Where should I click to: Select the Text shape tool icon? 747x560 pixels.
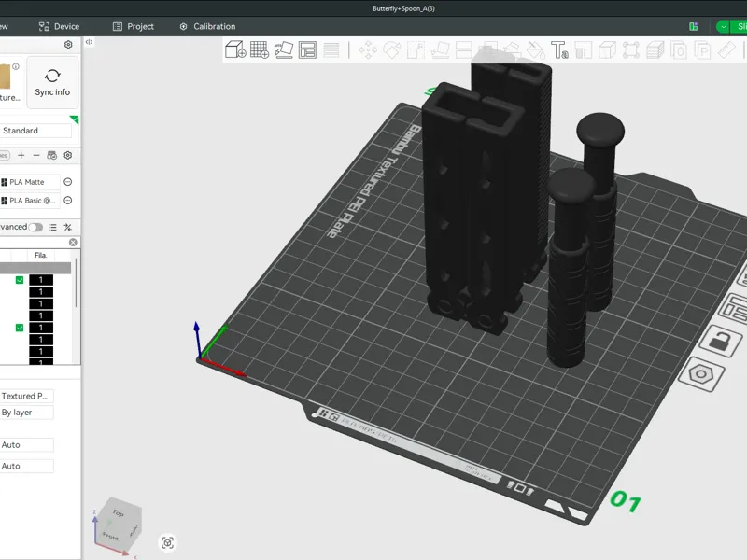[559, 50]
